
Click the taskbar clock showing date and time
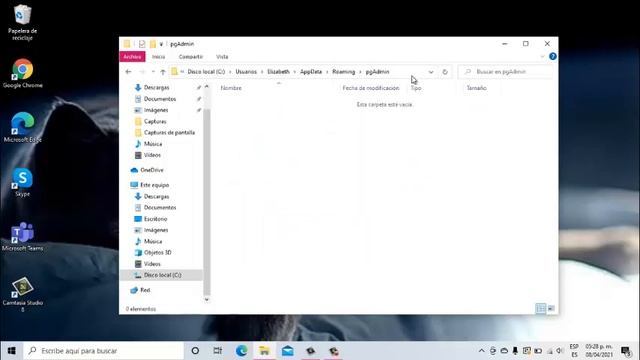(x=599, y=351)
